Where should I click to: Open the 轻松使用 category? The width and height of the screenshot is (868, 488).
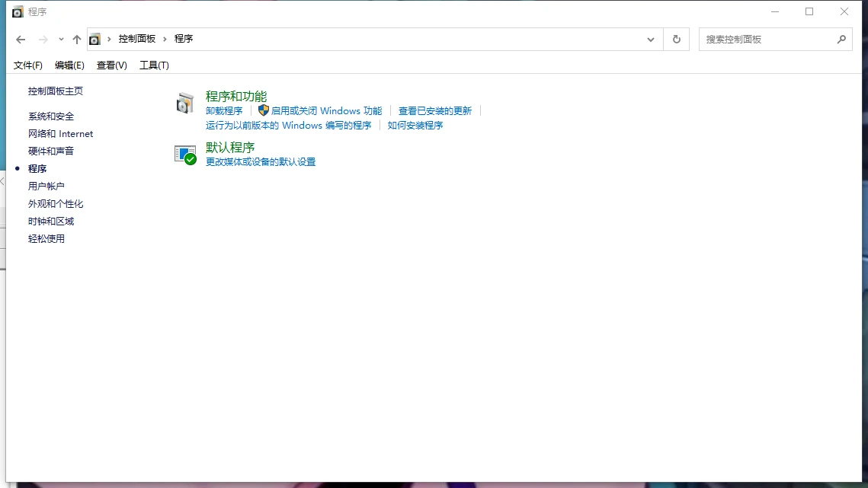[x=46, y=238]
